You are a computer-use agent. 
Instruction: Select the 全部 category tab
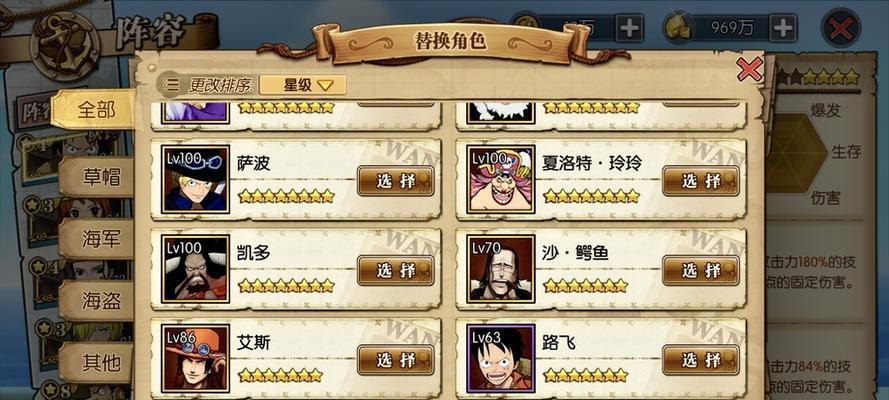95,110
